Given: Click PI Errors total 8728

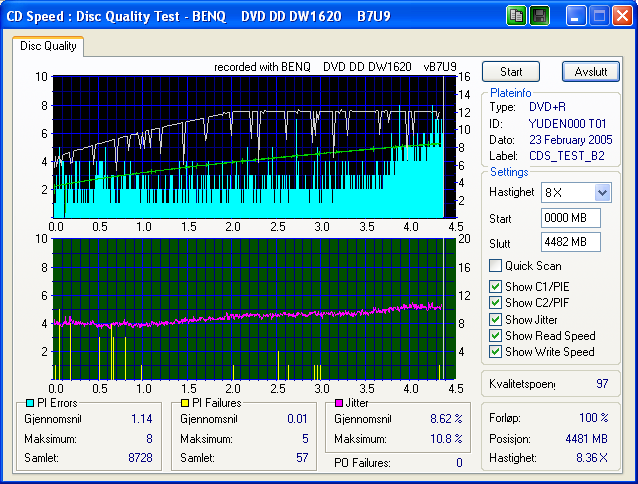Looking at the screenshot, I should point(140,458).
